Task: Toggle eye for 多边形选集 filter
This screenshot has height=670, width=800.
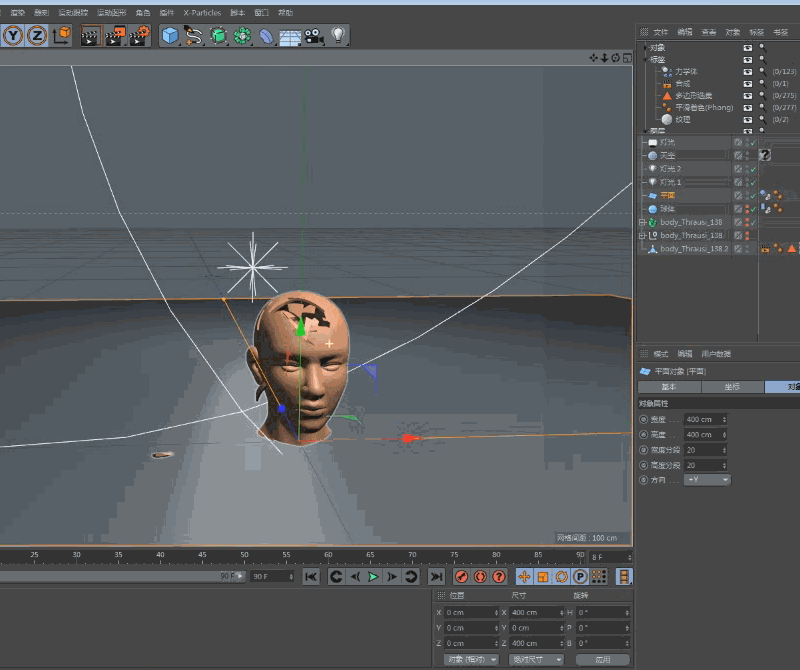Action: click(x=747, y=95)
